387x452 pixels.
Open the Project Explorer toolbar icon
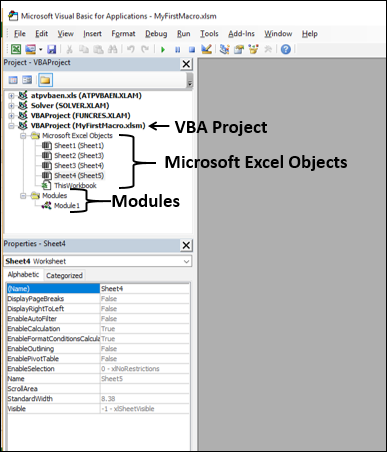tap(224, 49)
